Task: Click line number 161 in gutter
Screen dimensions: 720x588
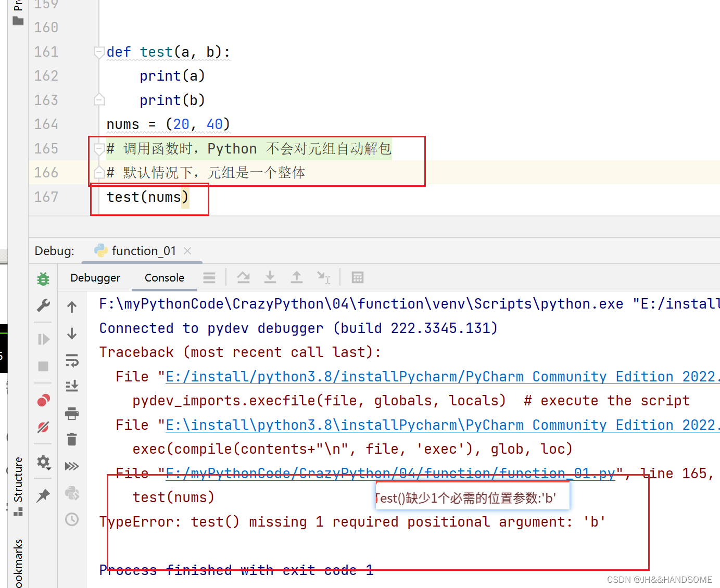Action: pyautogui.click(x=46, y=52)
